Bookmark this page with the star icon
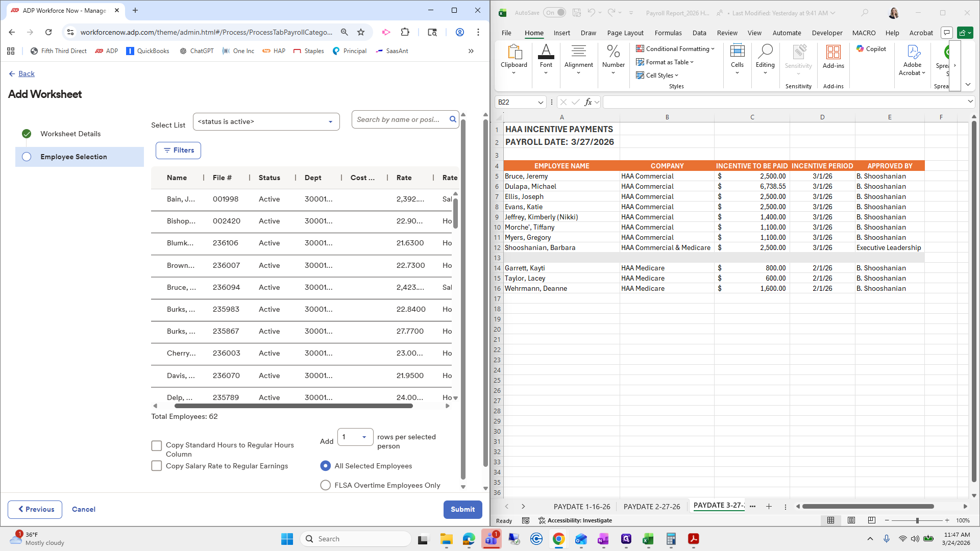 click(361, 32)
